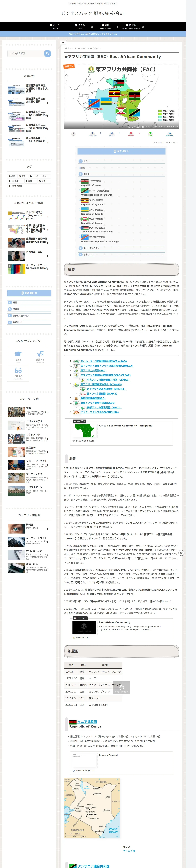Click the Tanzania flag in the table of contents
This screenshot has width=196, height=868.
[x=85, y=191]
